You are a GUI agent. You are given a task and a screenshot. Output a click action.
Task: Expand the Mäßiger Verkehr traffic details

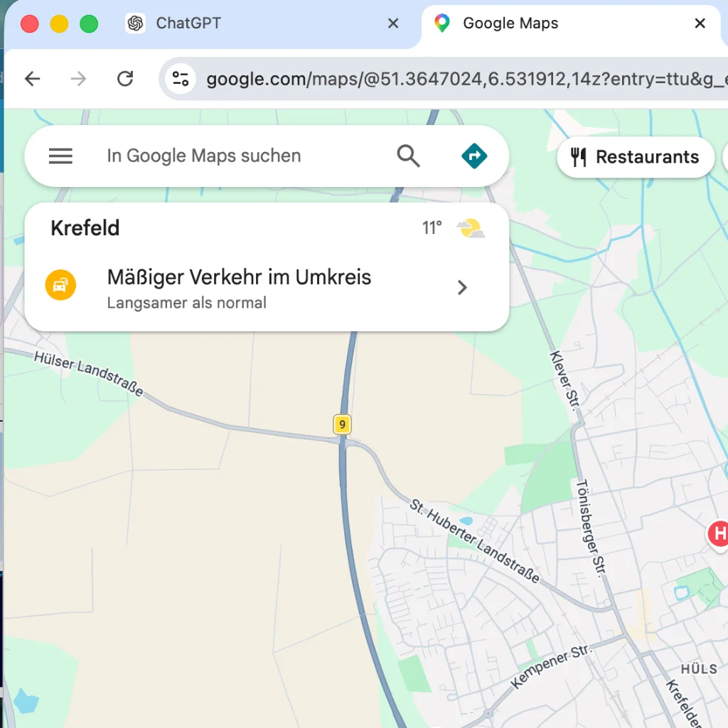point(462,287)
